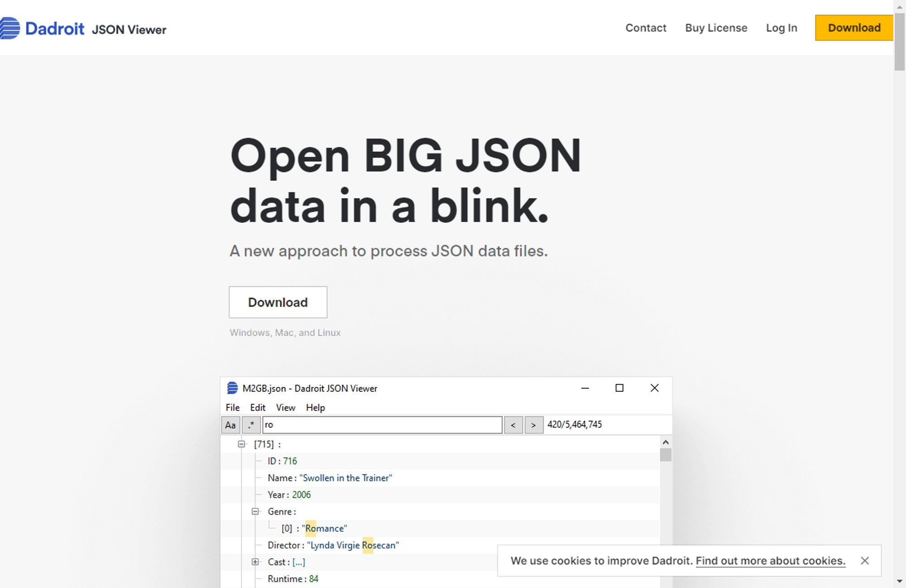This screenshot has height=588, width=906.
Task: Go to previous search match with < button
Action: (x=513, y=425)
